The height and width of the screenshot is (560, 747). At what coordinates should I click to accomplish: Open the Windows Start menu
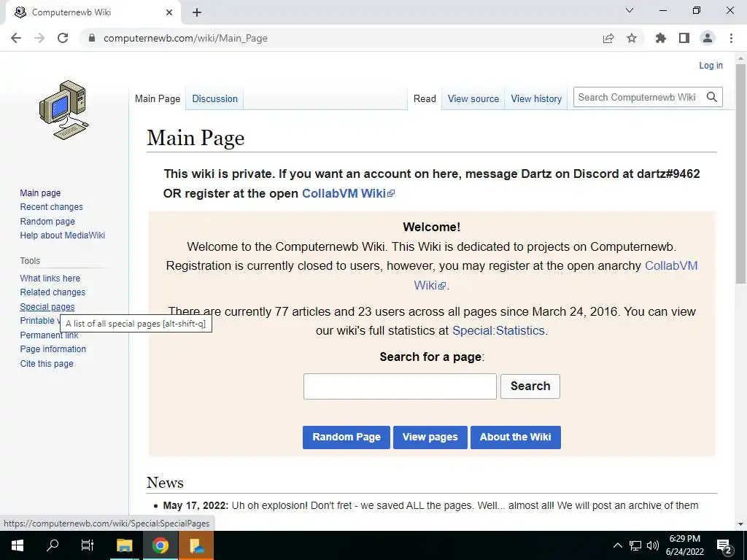pyautogui.click(x=18, y=545)
